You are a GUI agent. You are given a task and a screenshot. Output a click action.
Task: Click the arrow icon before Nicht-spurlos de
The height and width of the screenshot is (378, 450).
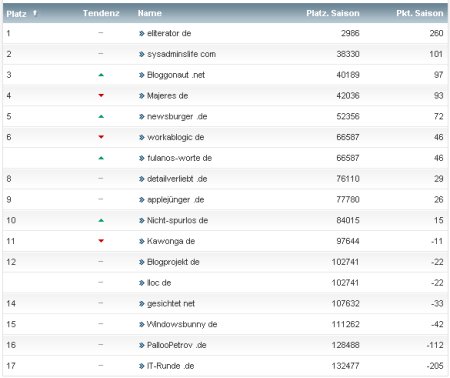click(x=142, y=221)
